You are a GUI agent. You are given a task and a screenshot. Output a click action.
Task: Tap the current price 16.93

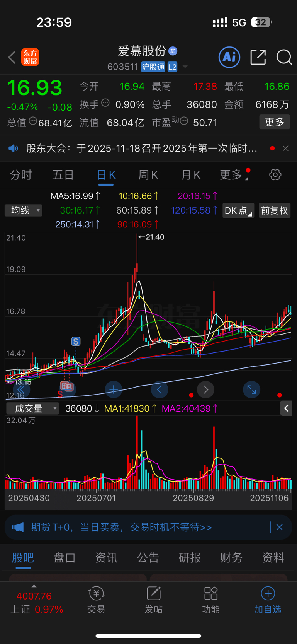35,88
